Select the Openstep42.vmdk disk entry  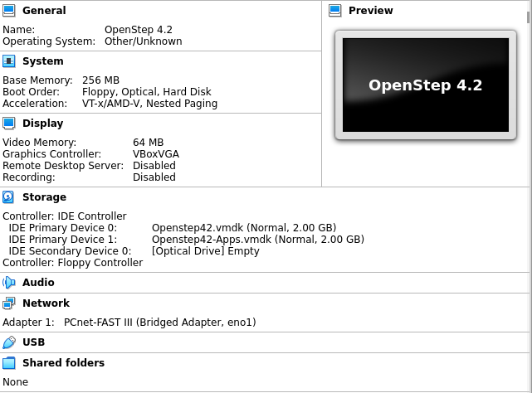coord(243,228)
